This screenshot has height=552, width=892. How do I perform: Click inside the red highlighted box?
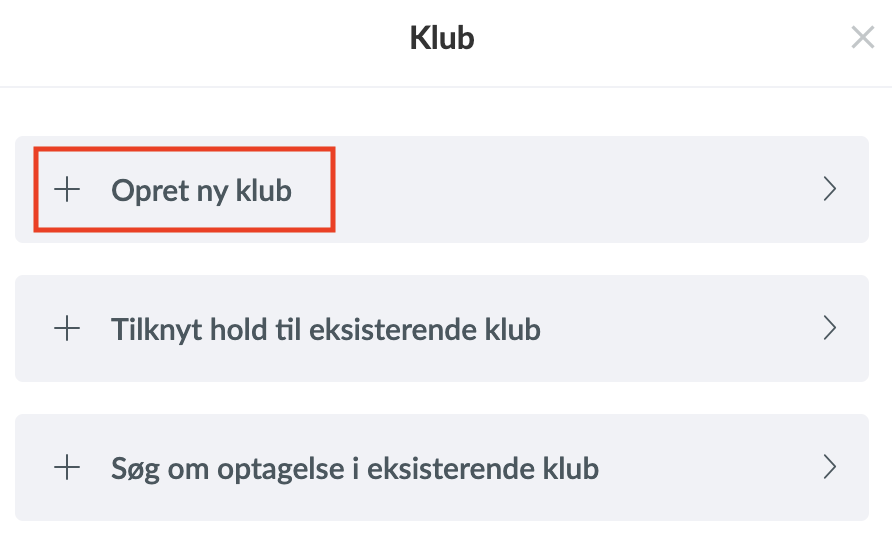click(x=184, y=190)
